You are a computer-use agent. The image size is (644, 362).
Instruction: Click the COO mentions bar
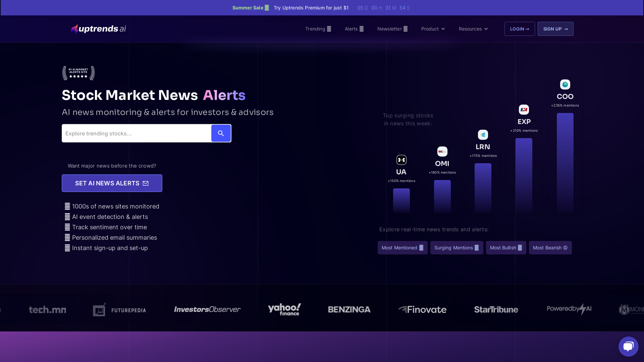pos(565,163)
